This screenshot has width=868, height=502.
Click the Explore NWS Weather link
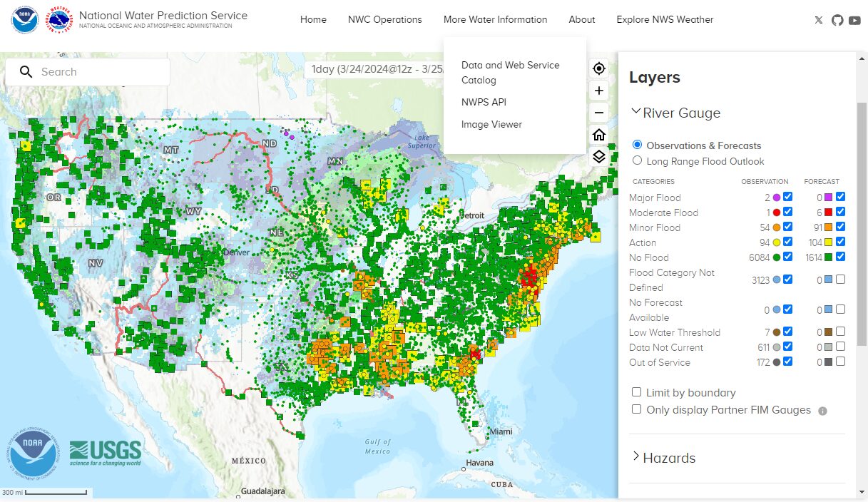665,19
